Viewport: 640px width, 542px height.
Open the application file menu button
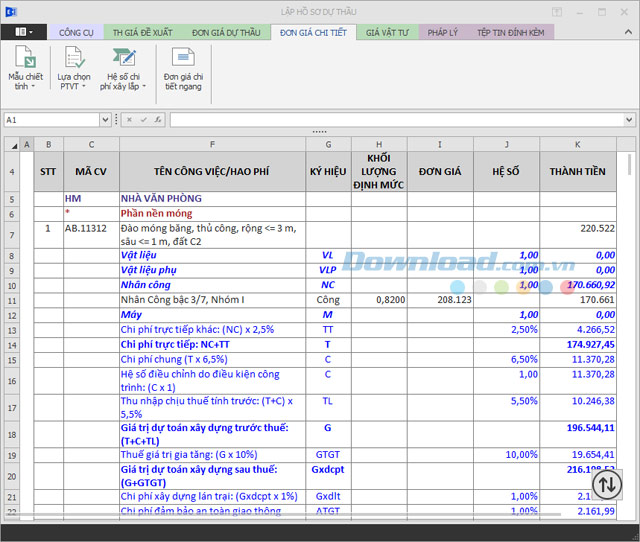point(25,32)
